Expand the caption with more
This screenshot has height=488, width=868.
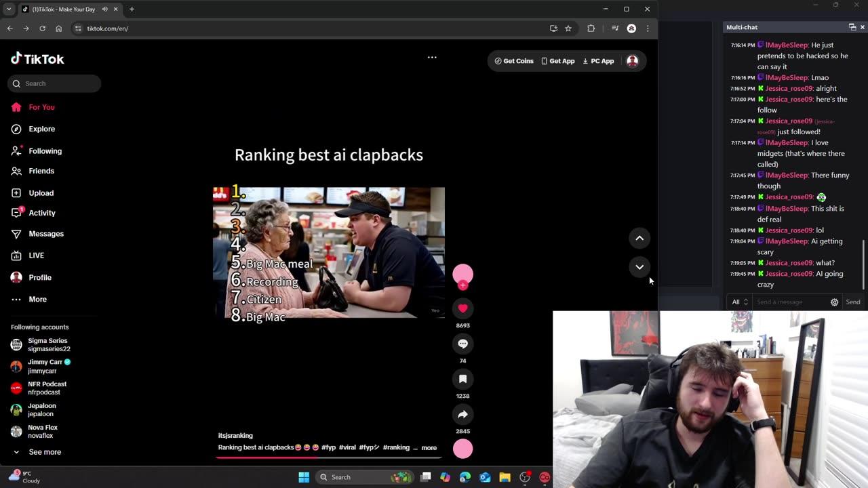click(429, 448)
